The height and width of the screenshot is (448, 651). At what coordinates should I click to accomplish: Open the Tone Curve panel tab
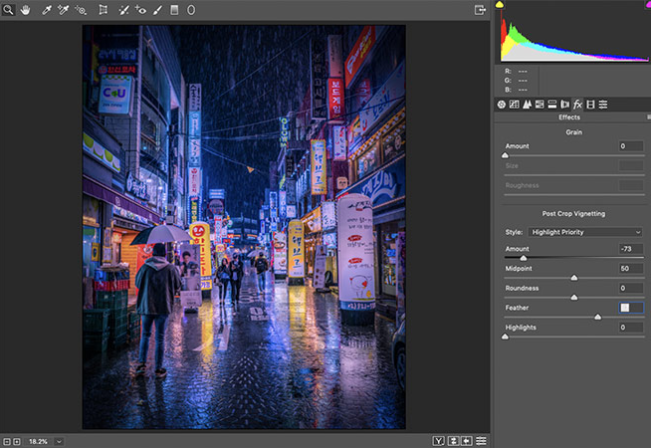[514, 105]
